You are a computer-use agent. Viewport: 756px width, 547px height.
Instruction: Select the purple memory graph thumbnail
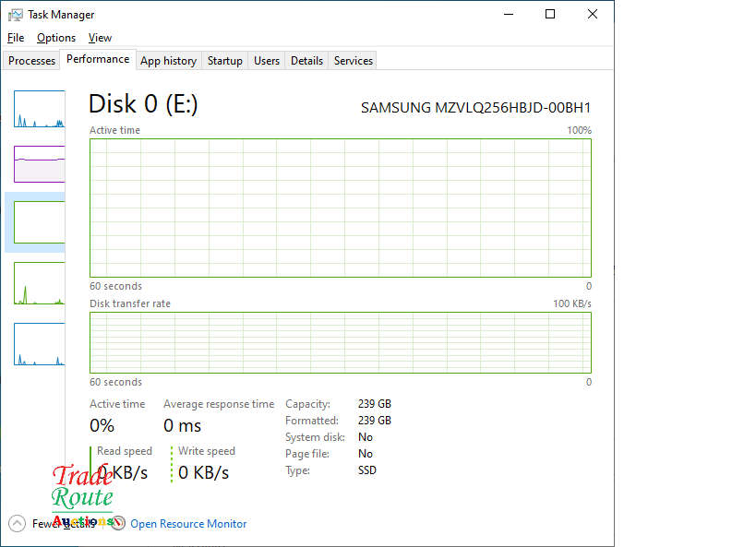(39, 164)
